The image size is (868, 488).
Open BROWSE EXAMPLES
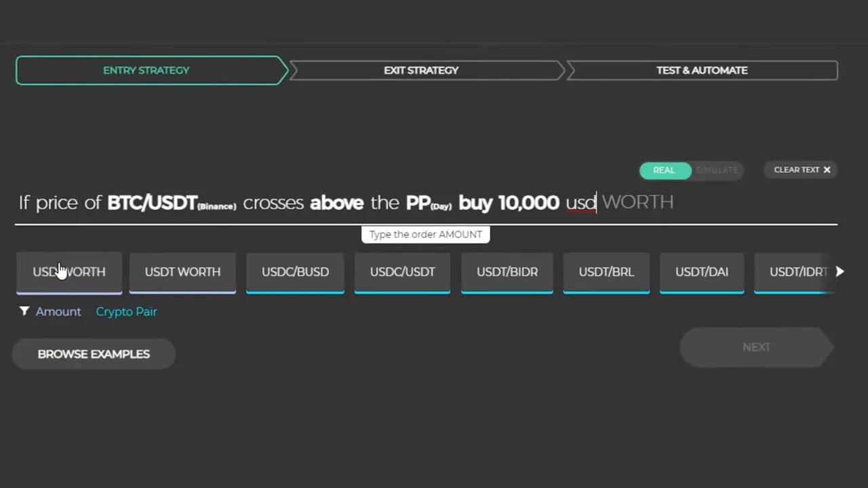tap(94, 353)
